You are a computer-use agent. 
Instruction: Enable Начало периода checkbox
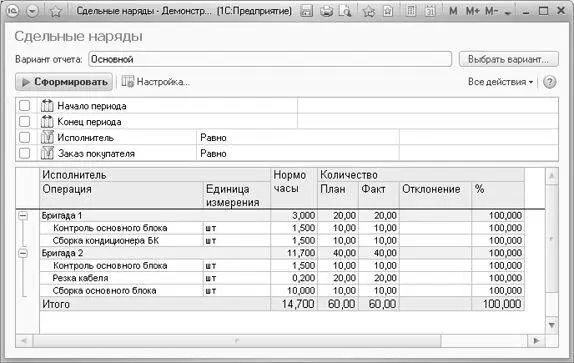25,106
